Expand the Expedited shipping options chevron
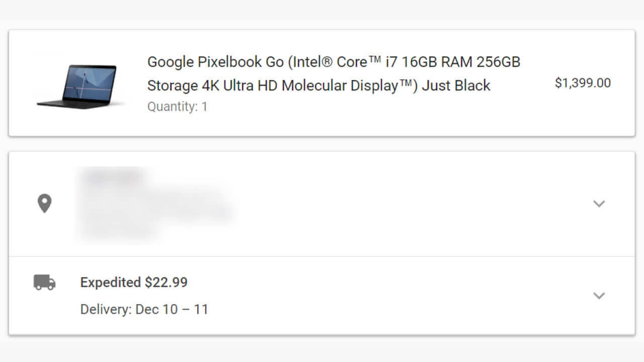644x362 pixels. pos(599,296)
